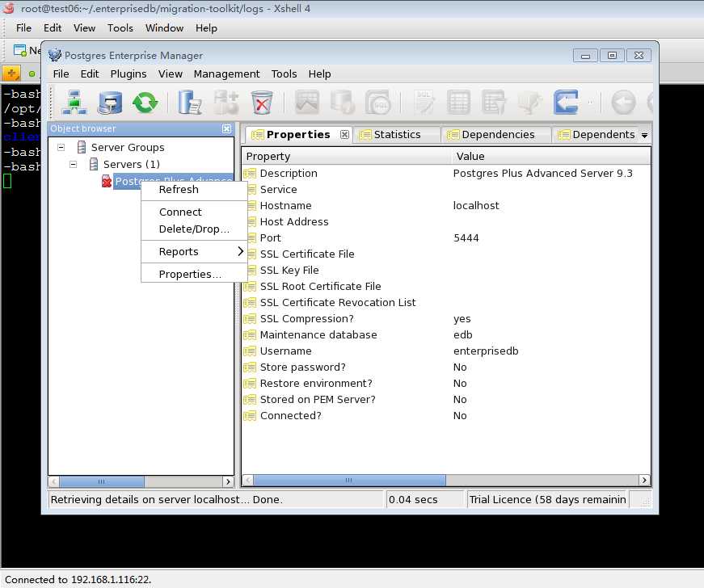The image size is (704, 588).
Task: Click the grayed SQL disk toolbar icon
Action: 378,103
